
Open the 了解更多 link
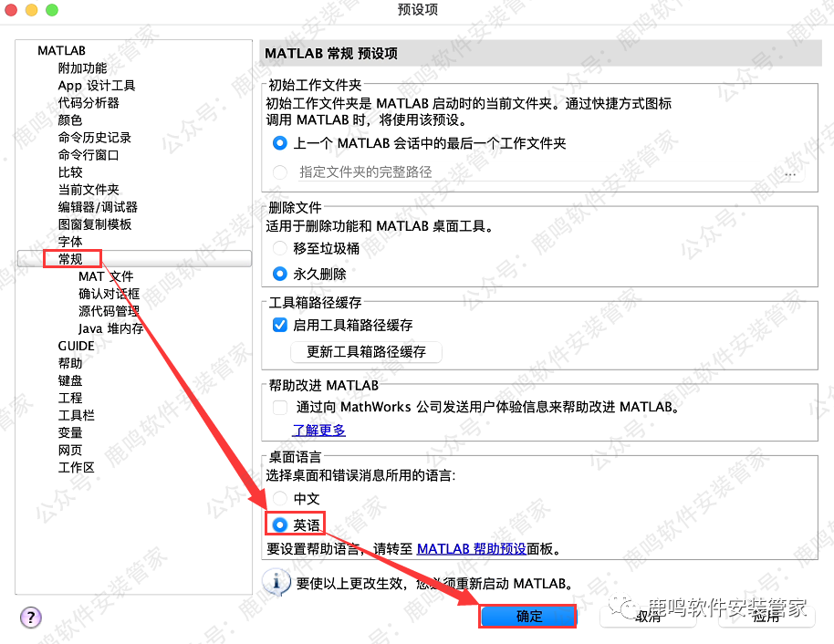pos(318,430)
